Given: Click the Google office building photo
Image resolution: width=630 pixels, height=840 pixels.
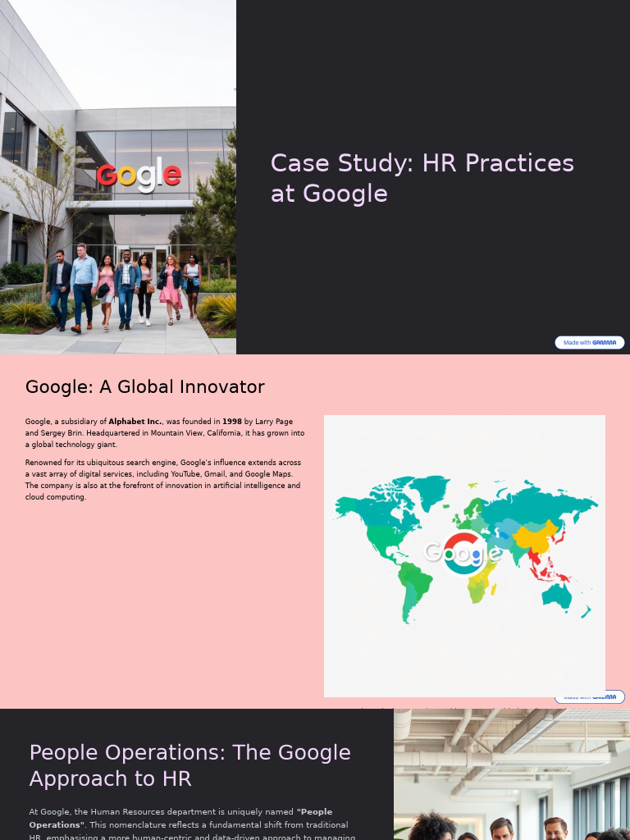Looking at the screenshot, I should pyautogui.click(x=118, y=177).
